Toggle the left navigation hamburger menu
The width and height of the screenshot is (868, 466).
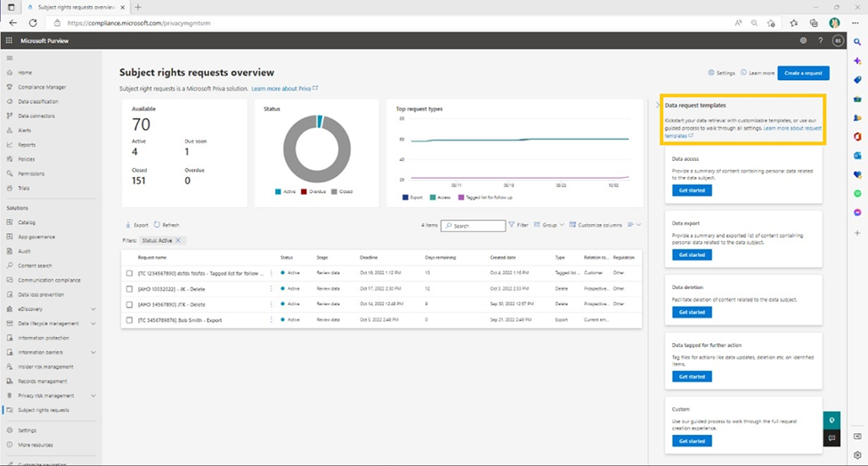(10, 58)
